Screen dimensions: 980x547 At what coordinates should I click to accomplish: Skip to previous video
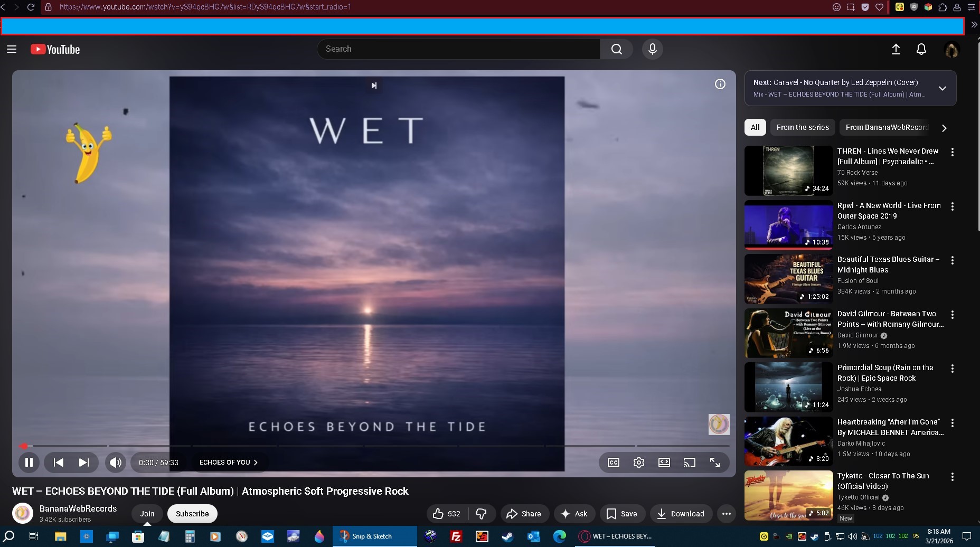tap(59, 463)
